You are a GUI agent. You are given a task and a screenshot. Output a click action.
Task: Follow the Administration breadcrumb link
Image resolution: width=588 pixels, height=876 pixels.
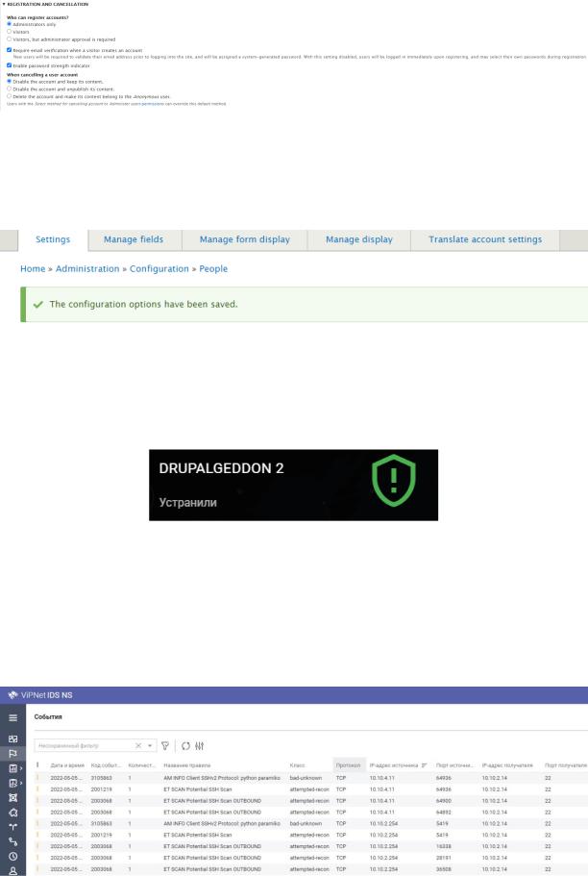coord(87,268)
